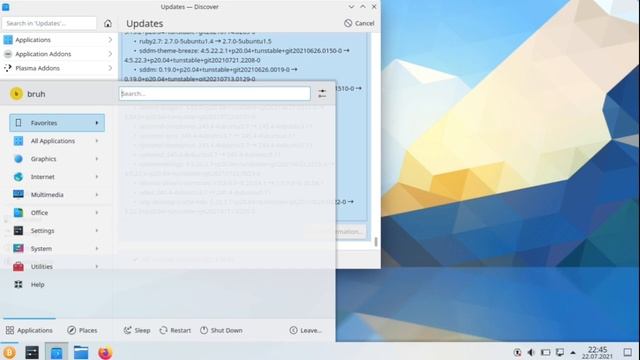Open the launcher configure settings icon
640x360 pixels.
point(322,93)
